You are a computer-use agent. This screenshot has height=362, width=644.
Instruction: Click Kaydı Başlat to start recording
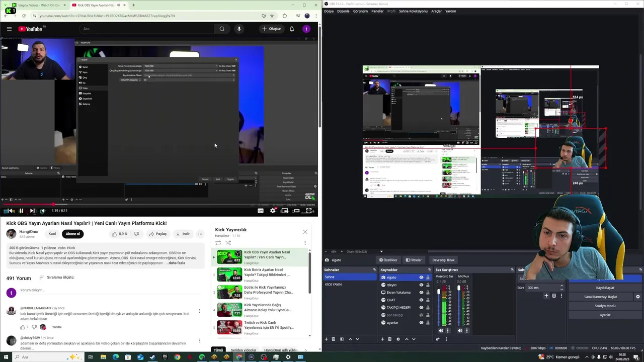tap(605, 288)
